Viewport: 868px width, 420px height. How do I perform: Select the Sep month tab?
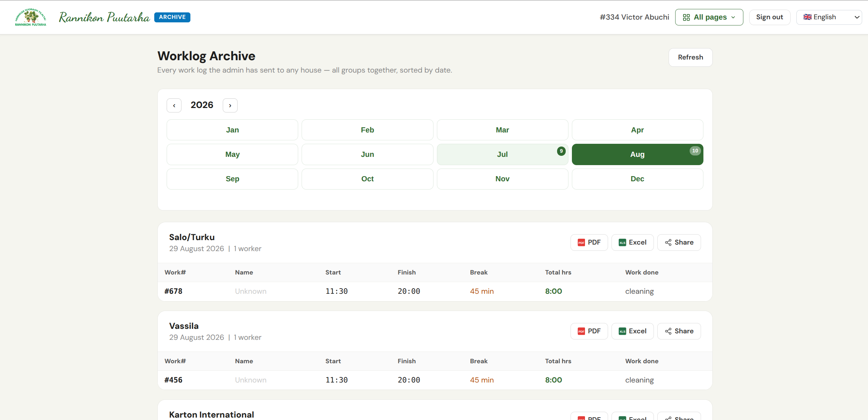pos(232,179)
